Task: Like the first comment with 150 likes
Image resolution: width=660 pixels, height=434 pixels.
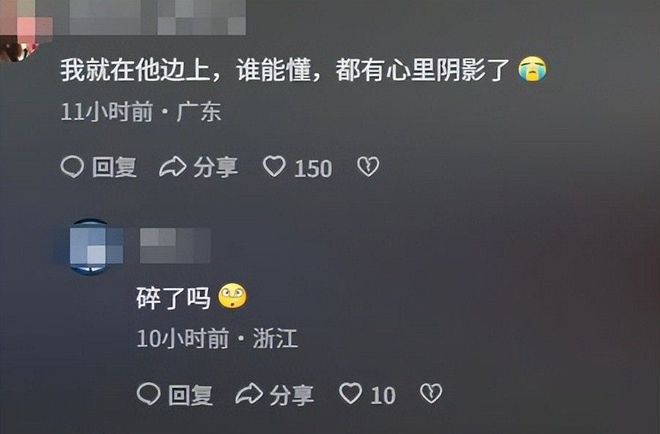Action: coord(274,166)
